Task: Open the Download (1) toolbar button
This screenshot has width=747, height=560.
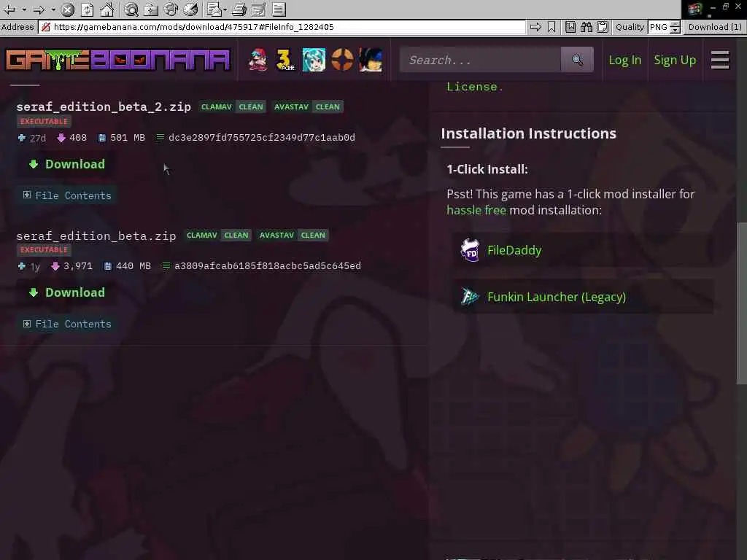Action: 715,27
